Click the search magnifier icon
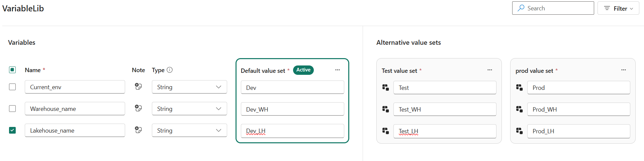The image size is (644, 161). pos(521,8)
